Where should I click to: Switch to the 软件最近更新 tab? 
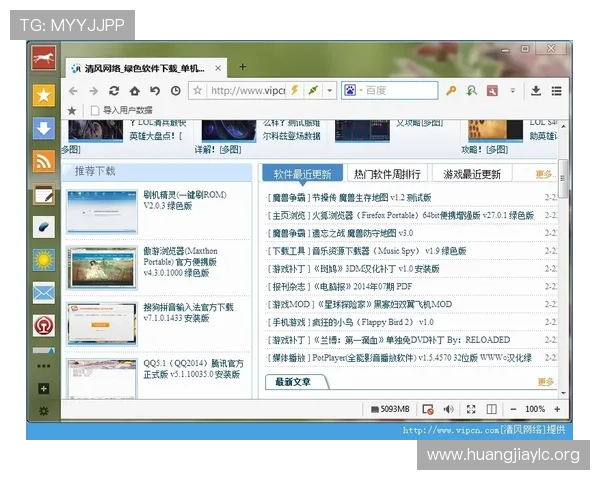coord(302,175)
